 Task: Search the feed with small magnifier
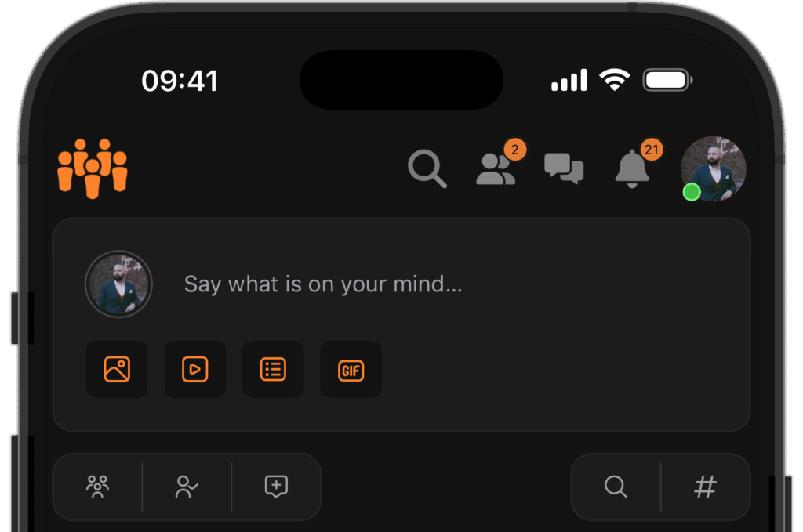(x=616, y=487)
